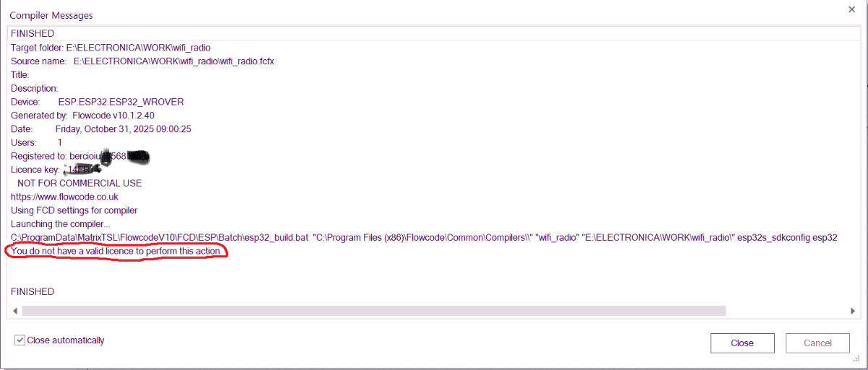868x370 pixels.
Task: Click the Date line in the log
Action: (101, 129)
